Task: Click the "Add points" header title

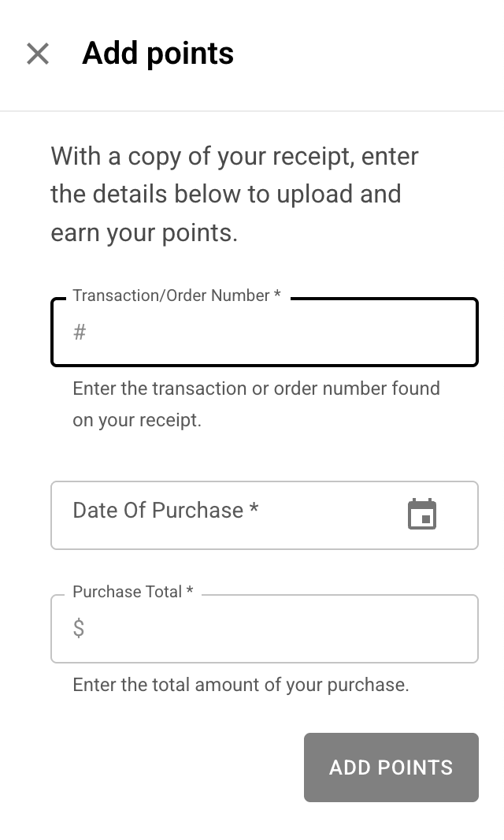Action: point(157,54)
